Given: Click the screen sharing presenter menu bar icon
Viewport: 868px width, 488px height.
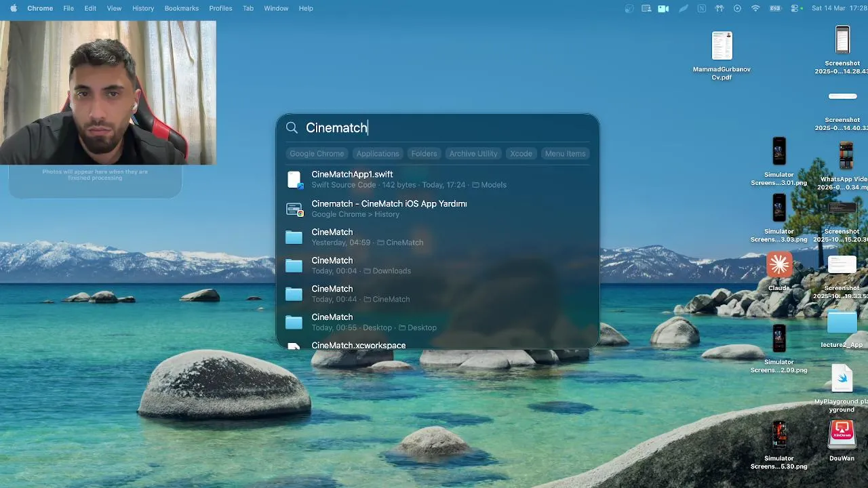Looking at the screenshot, I should [646, 8].
